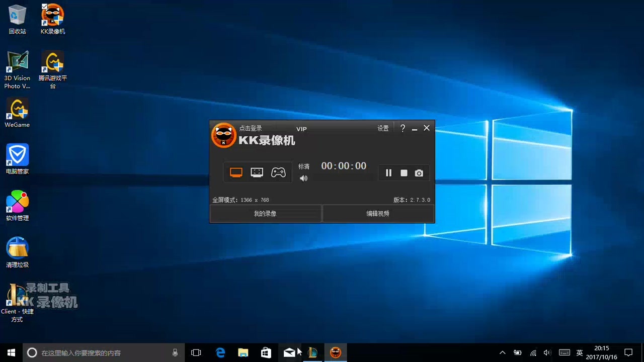Image resolution: width=644 pixels, height=362 pixels.
Task: Open 我的录像 recordings list
Action: pos(265,214)
